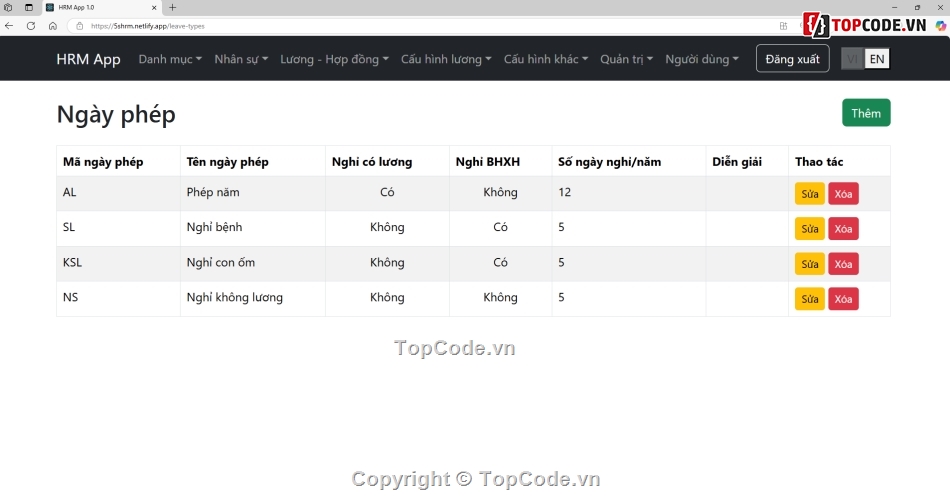950x504 pixels.
Task: Close the HRM App 1.0 tab
Action: [154, 7]
